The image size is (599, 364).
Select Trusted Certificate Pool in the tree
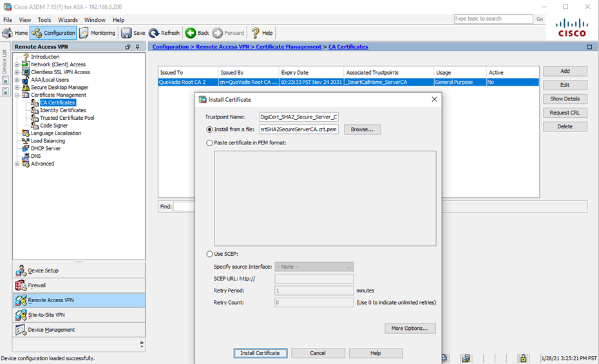coord(67,118)
